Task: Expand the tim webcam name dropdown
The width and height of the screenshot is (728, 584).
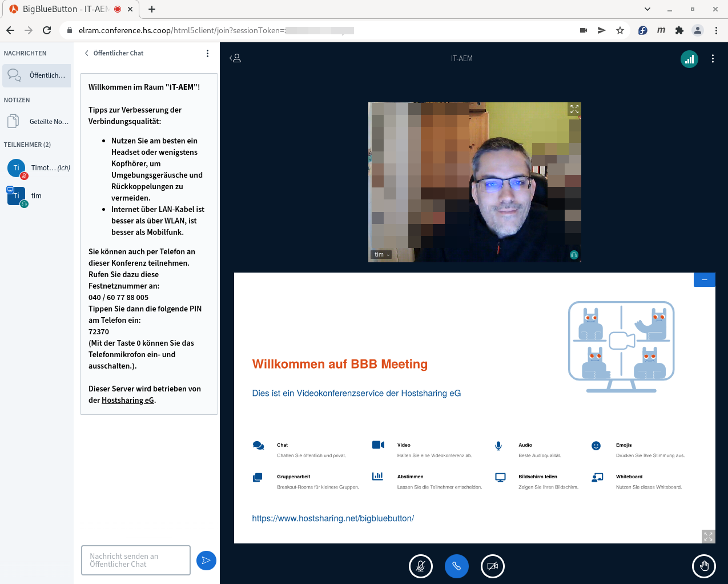Action: coord(381,255)
